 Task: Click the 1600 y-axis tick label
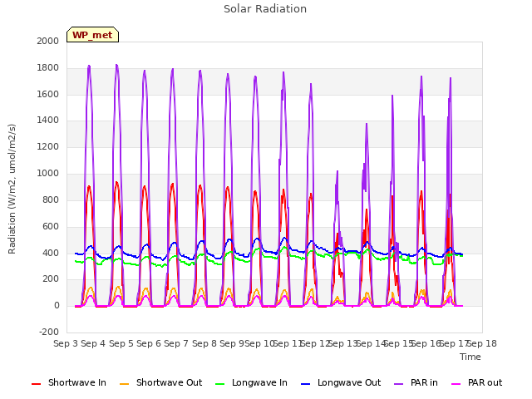click(48, 94)
